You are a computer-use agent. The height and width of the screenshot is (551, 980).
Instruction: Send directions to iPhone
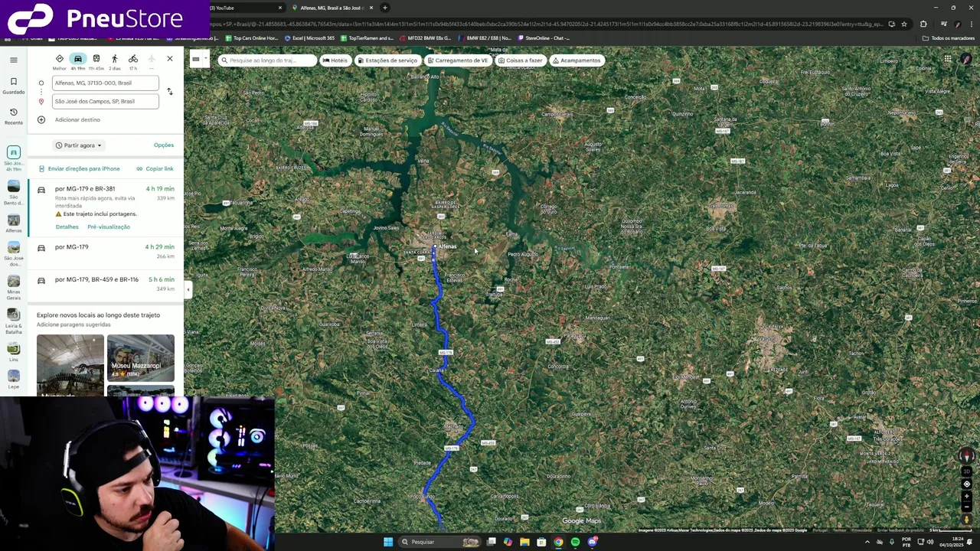coord(79,168)
